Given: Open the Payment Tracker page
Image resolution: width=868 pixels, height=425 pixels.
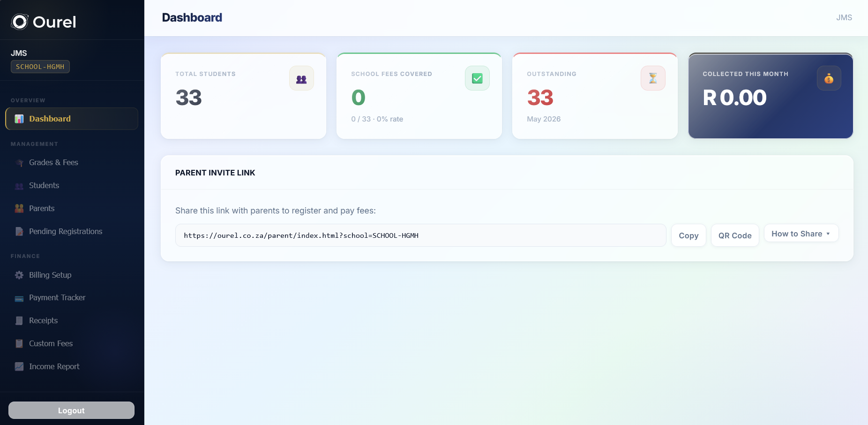Looking at the screenshot, I should 72,298.
